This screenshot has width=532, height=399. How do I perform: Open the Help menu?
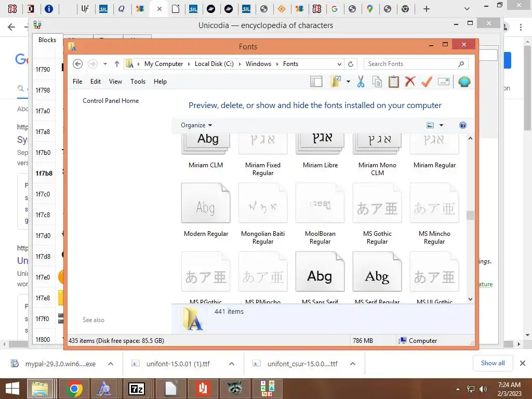click(160, 82)
